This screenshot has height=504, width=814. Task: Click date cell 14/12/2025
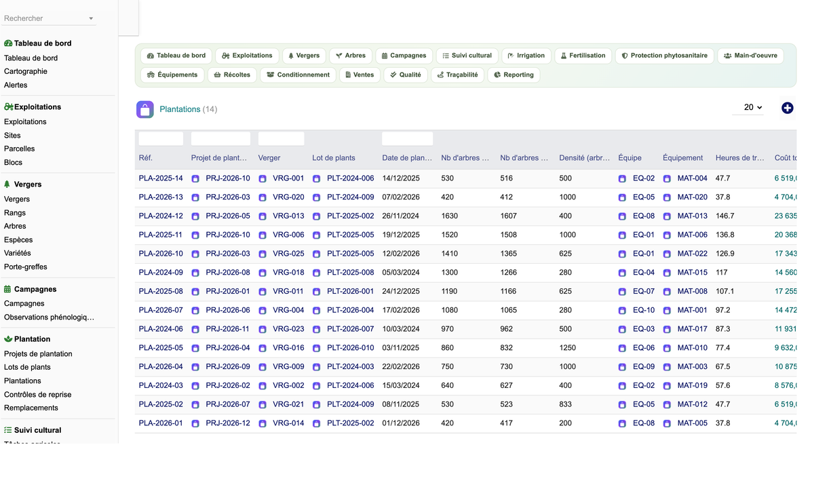click(x=401, y=178)
